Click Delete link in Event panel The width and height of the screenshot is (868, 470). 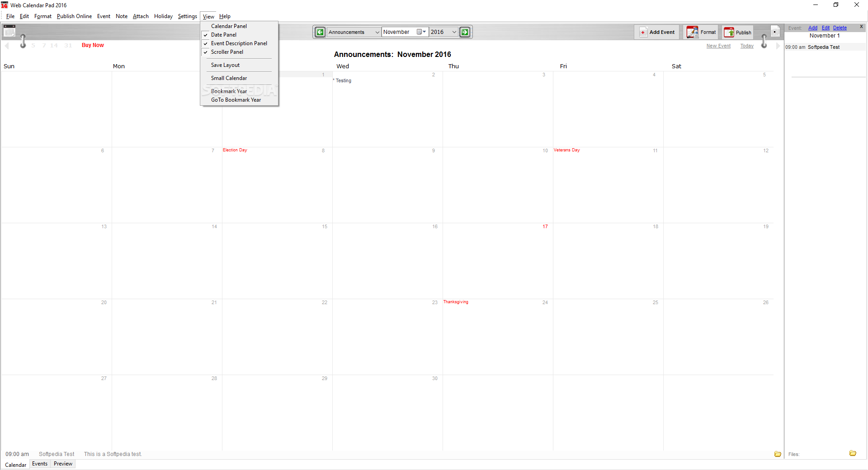(x=840, y=28)
